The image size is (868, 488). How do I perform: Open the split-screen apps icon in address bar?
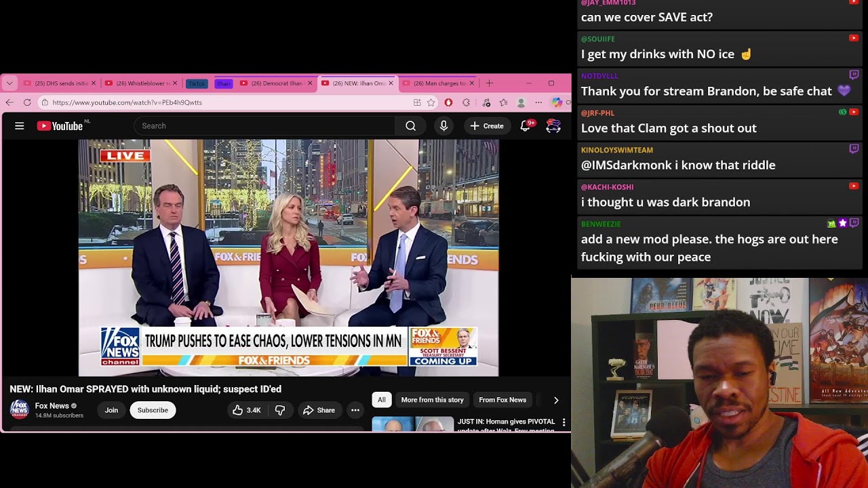coord(417,102)
